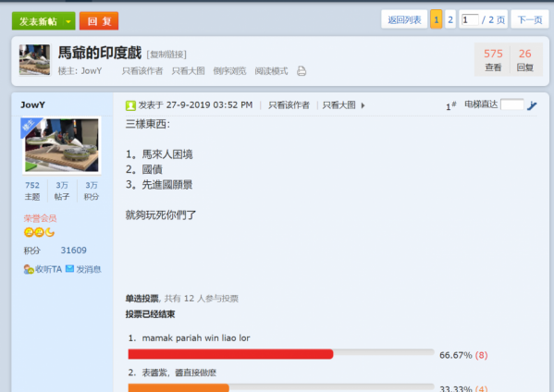This screenshot has width=554, height=392.
Task: Click the 电梯直达 floor input box
Action: (512, 104)
